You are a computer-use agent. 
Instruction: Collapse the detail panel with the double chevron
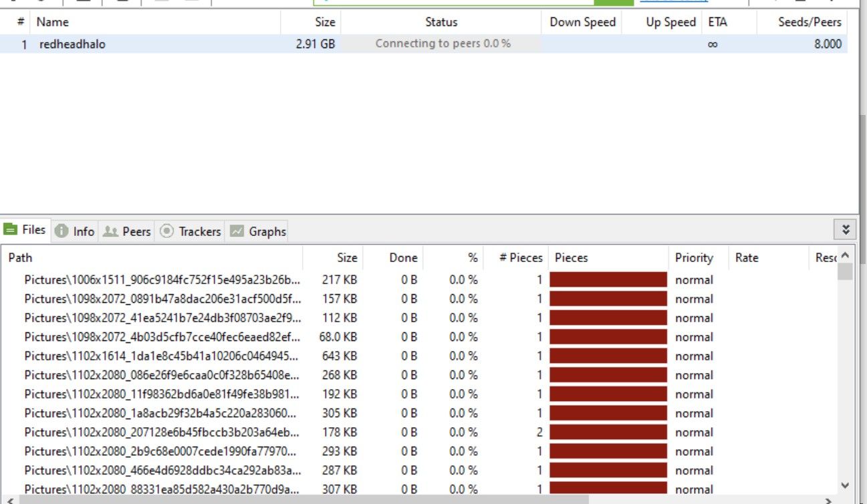[846, 229]
